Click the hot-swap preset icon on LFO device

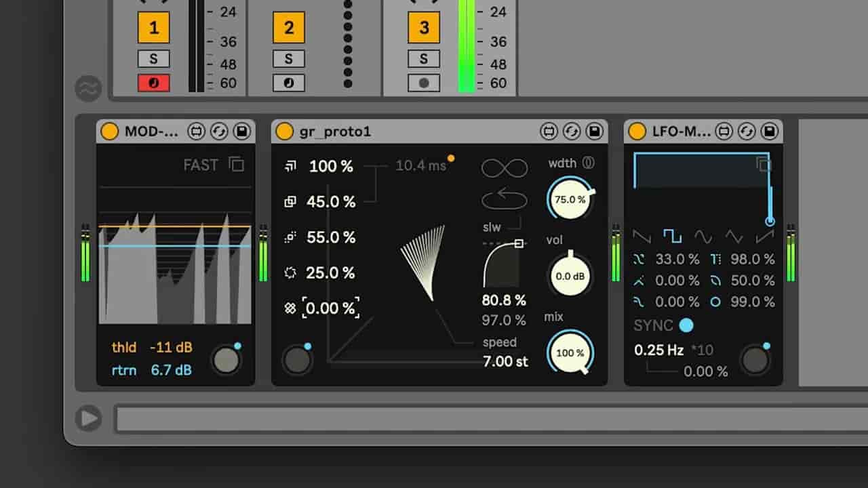tap(747, 131)
